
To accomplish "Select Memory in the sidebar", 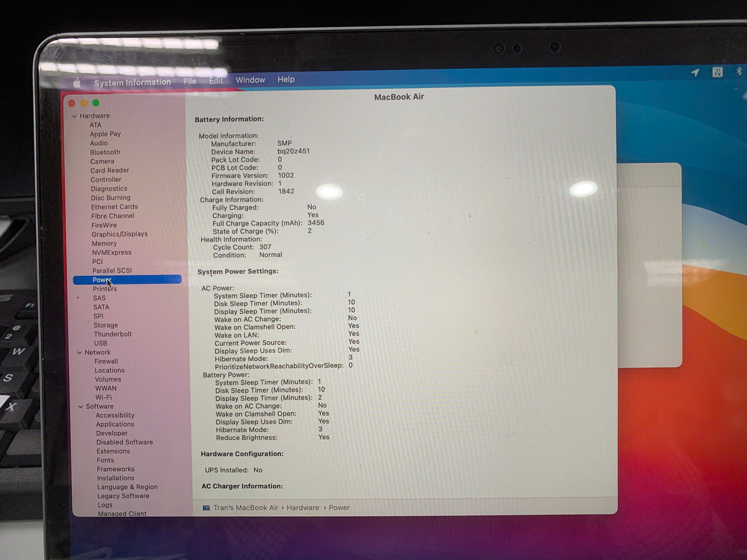I will point(104,244).
